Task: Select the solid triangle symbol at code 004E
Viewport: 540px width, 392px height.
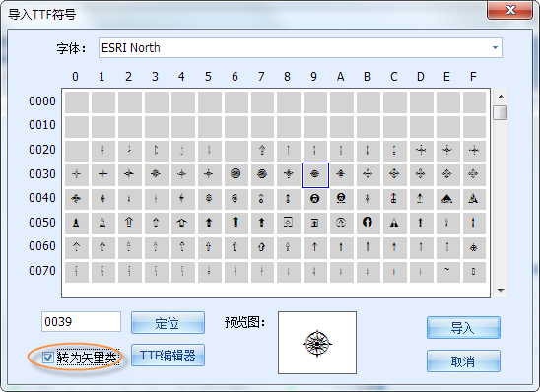Action: point(447,199)
